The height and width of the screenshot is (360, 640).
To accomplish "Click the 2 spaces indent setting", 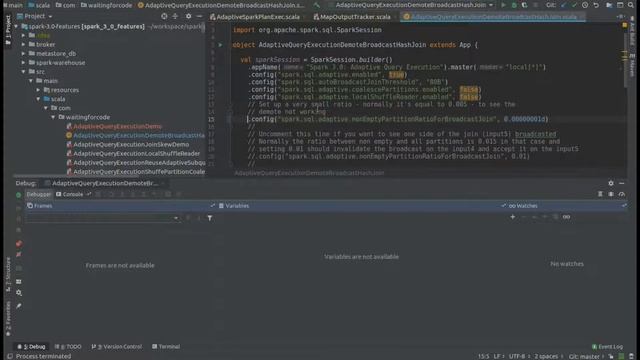I will (x=549, y=356).
